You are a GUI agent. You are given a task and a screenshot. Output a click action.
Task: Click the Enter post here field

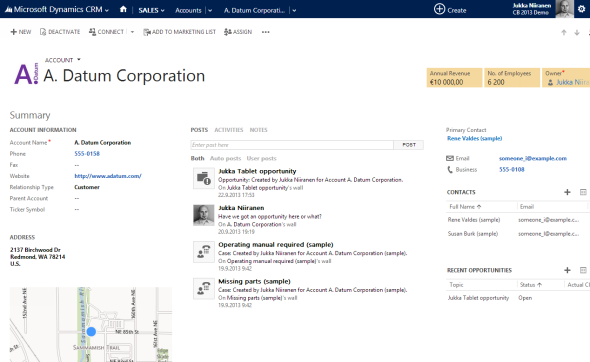pos(292,145)
